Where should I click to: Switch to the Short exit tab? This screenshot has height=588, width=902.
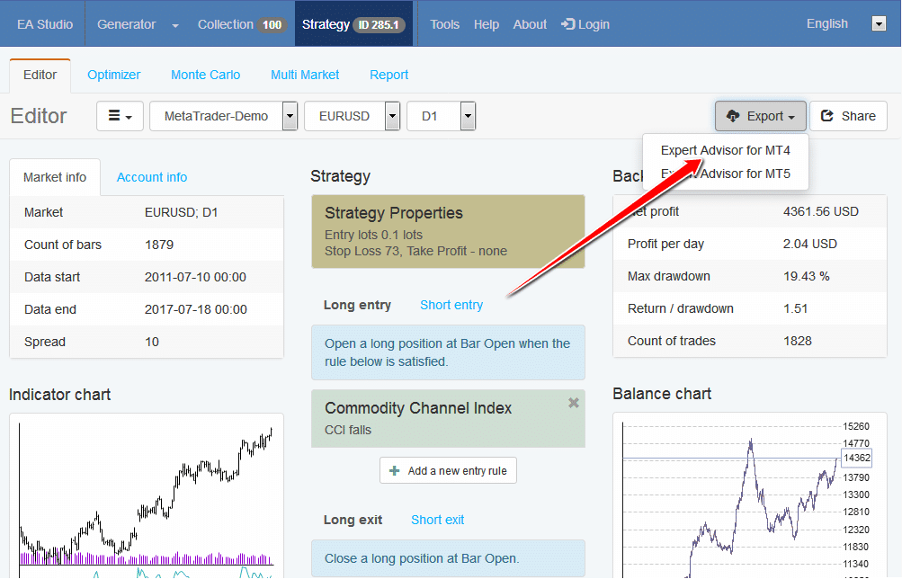coord(438,520)
